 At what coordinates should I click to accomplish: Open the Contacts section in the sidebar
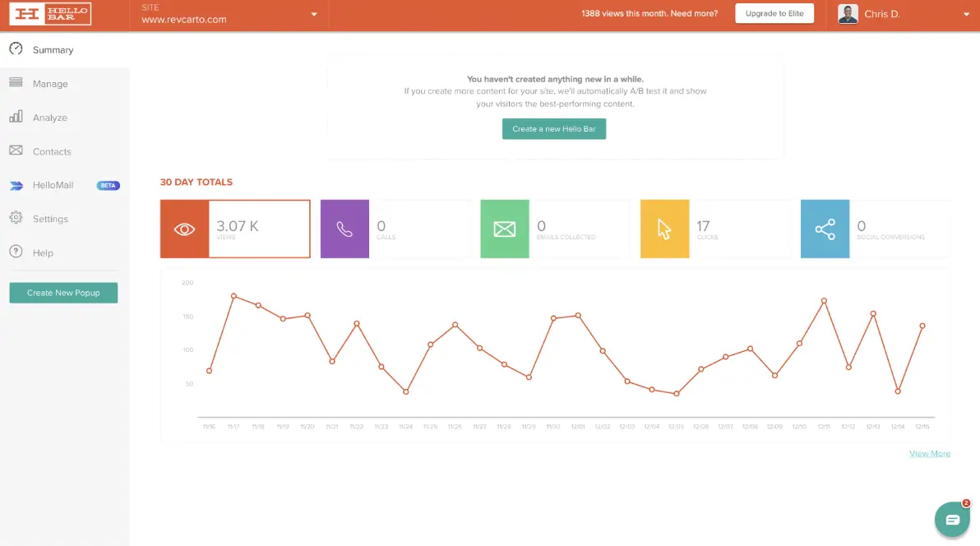click(x=51, y=151)
